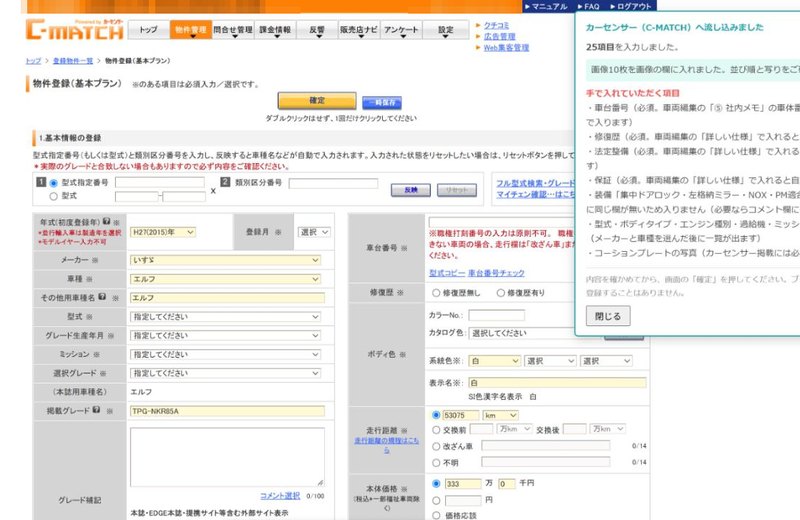The height and width of the screenshot is (520, 800).
Task: Select the 不明 mileage radio button
Action: point(436,462)
